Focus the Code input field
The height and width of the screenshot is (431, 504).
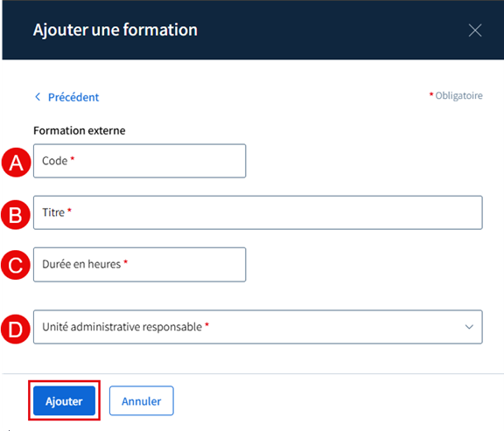point(139,161)
